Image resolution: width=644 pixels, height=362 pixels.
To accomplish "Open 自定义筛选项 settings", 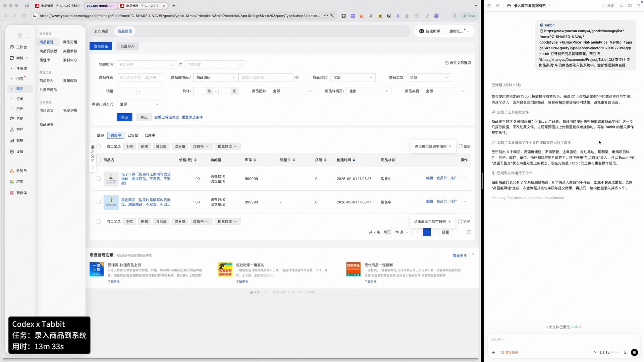I will click(458, 63).
